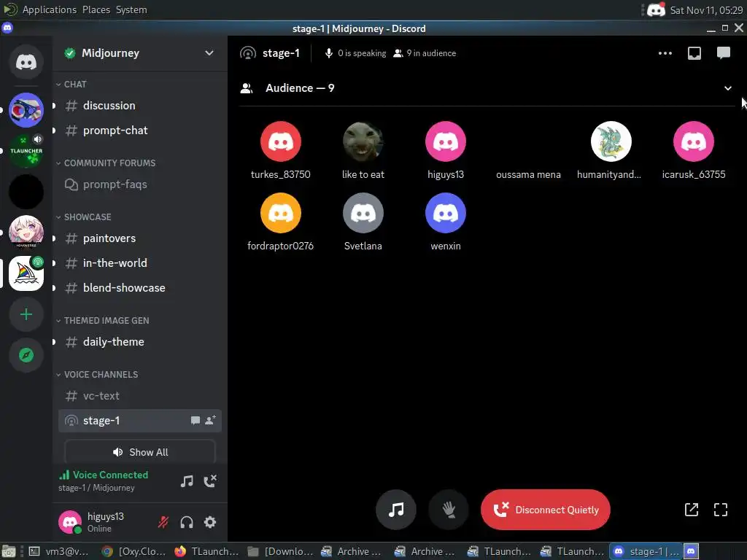
Task: Open more options three-dots in stage header
Action: pos(665,53)
